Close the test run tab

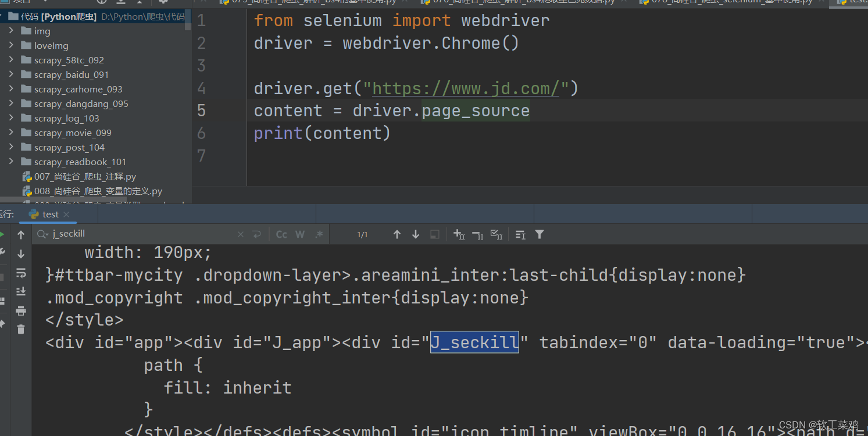pos(66,215)
